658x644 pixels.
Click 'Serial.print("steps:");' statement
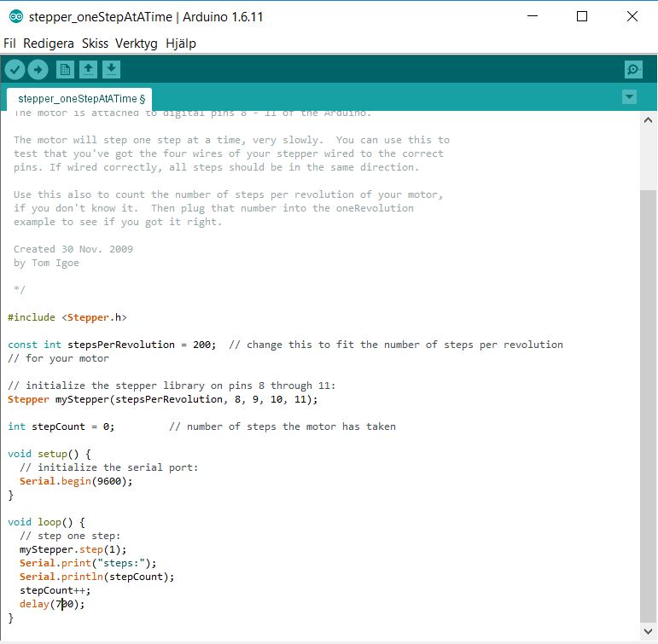(88, 563)
